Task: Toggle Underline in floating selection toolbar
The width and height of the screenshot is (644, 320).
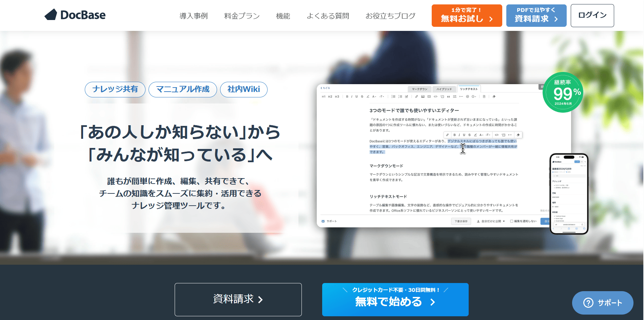Action: click(x=464, y=135)
